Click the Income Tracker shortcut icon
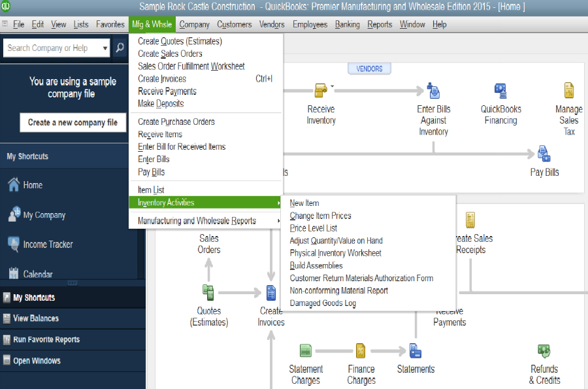Screen dimensions: 588x389 pos(14,245)
